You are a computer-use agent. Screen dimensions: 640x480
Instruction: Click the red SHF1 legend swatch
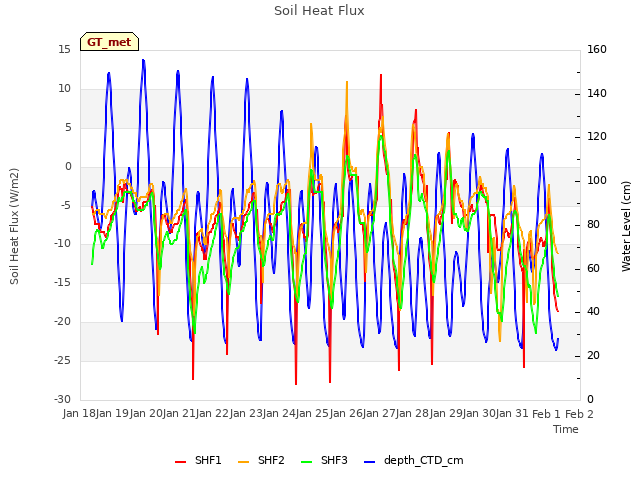[x=180, y=462]
